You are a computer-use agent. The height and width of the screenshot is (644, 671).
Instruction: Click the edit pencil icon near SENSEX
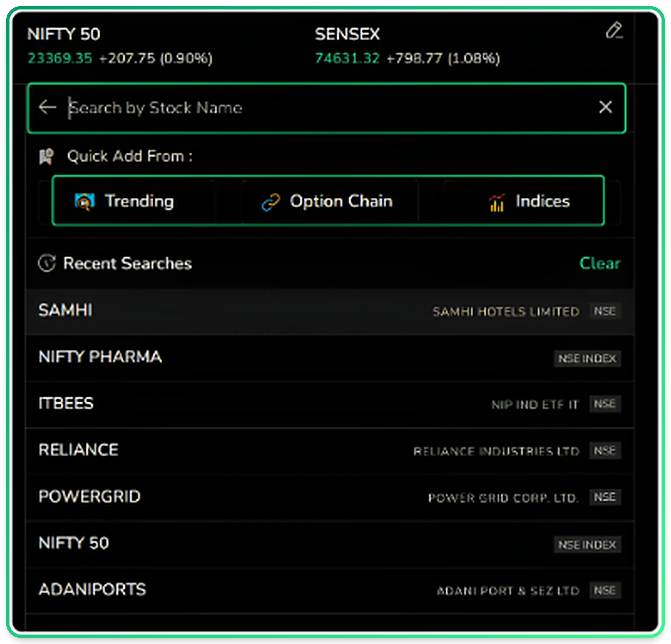[x=614, y=31]
